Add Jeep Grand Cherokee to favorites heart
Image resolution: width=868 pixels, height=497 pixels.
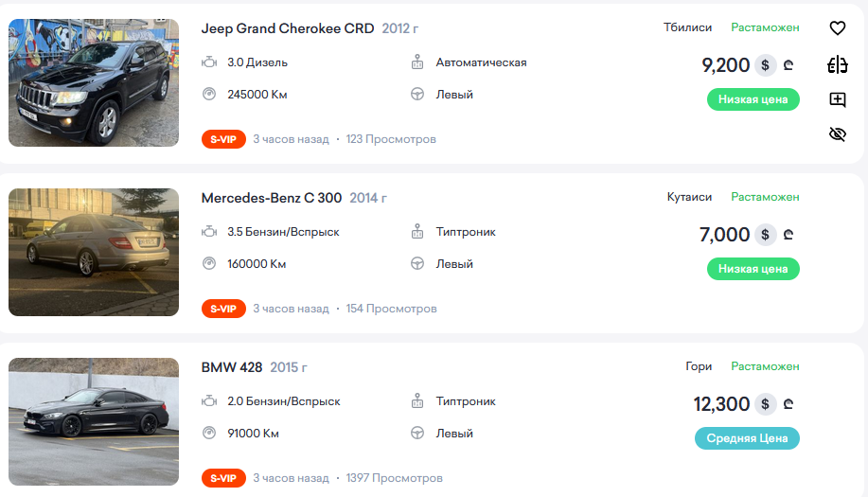point(837,28)
